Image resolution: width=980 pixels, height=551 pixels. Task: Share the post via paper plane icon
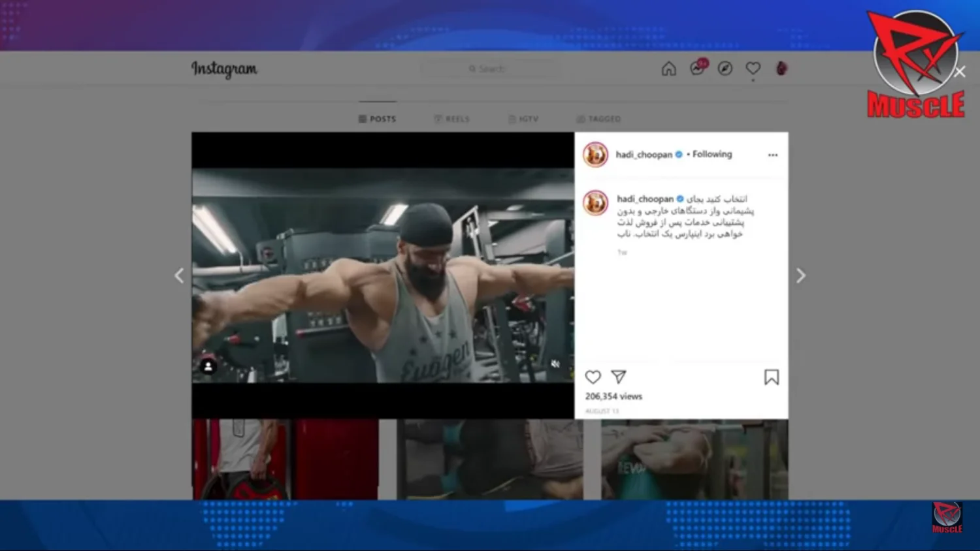click(x=619, y=377)
